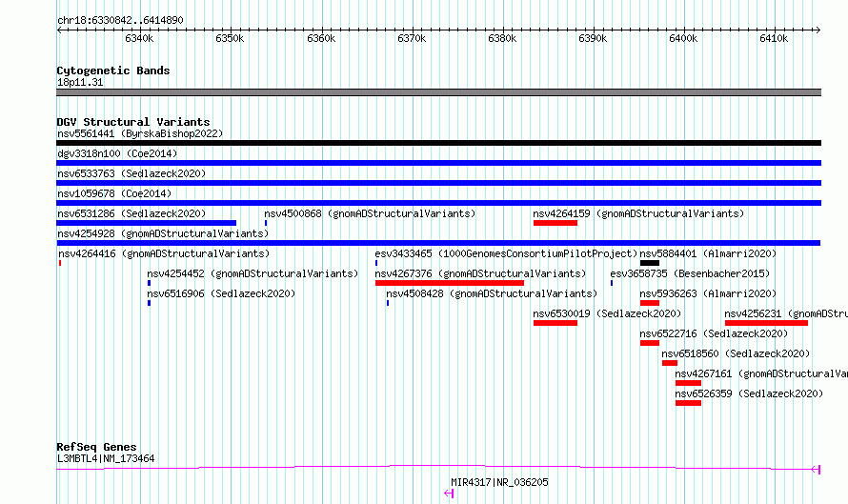The height and width of the screenshot is (504, 848).
Task: Click the nsv4267161 red variant bar
Action: (688, 383)
